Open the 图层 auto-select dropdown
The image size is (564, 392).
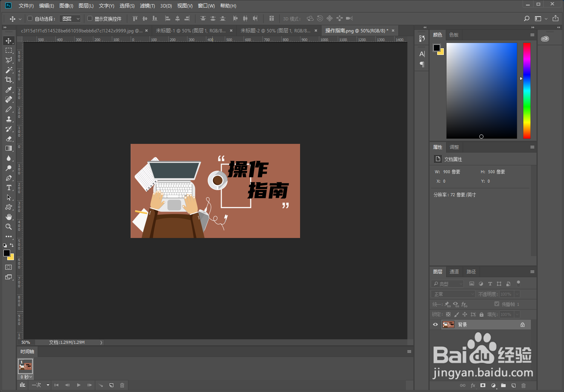pyautogui.click(x=70, y=18)
